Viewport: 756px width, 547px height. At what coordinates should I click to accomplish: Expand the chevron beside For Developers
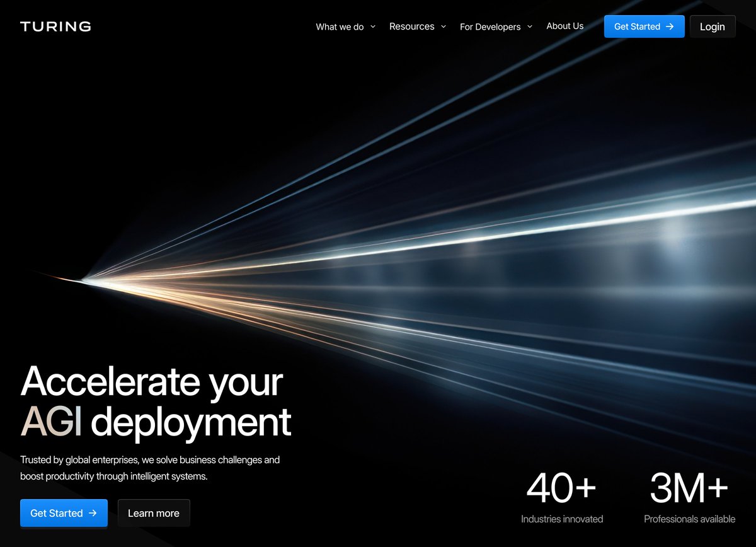530,26
